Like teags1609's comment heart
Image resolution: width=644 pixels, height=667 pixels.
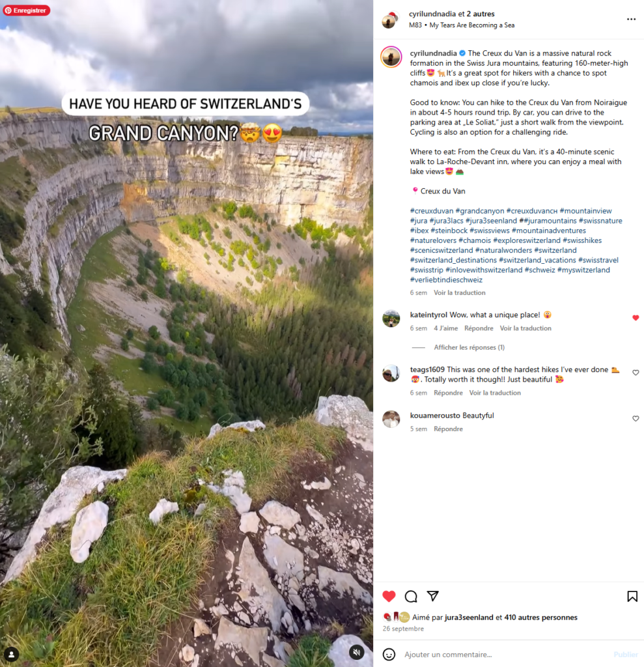point(636,373)
